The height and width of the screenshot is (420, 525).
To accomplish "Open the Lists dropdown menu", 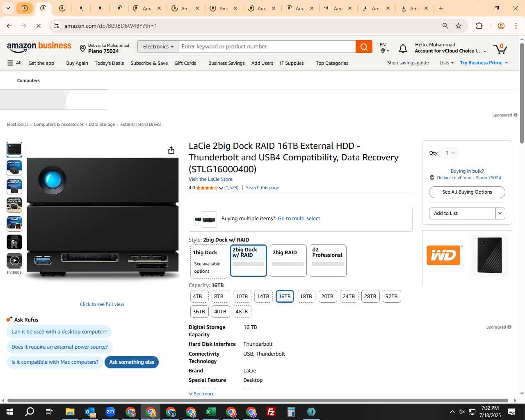I will [446, 63].
